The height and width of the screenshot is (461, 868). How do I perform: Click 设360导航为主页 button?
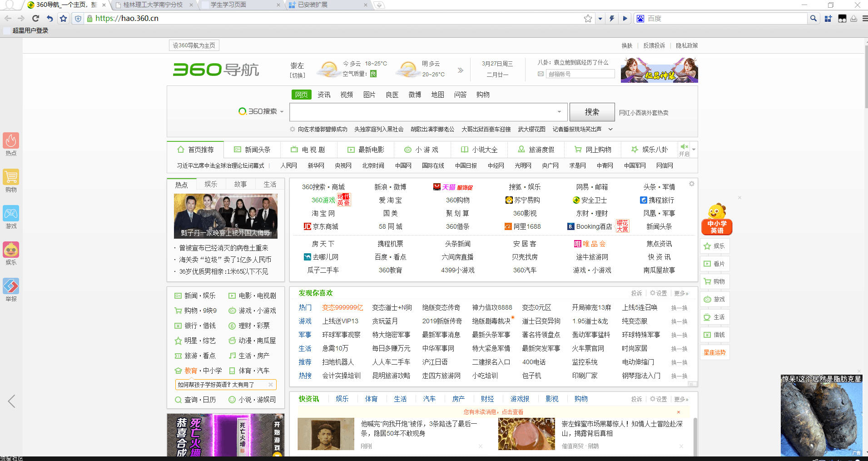coord(194,45)
